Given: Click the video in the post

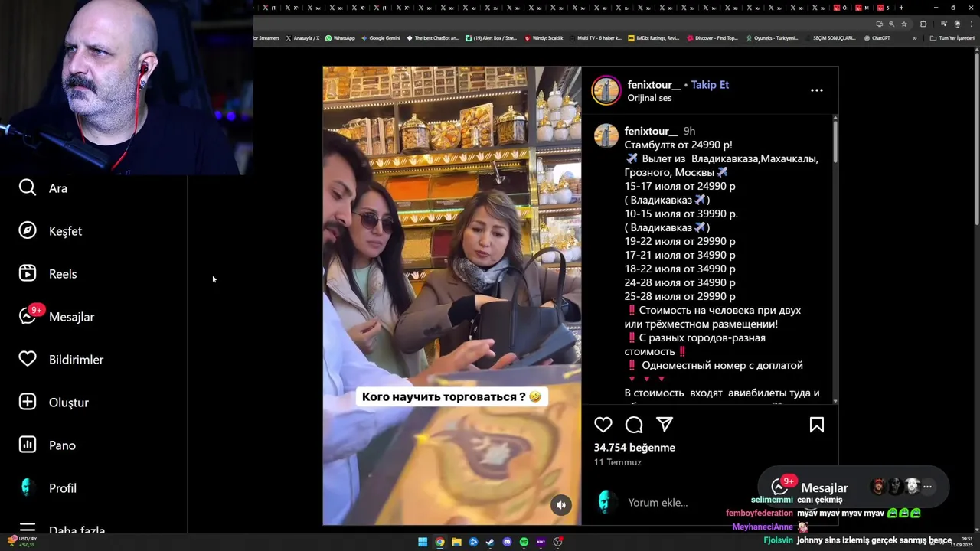Looking at the screenshot, I should click(x=452, y=295).
